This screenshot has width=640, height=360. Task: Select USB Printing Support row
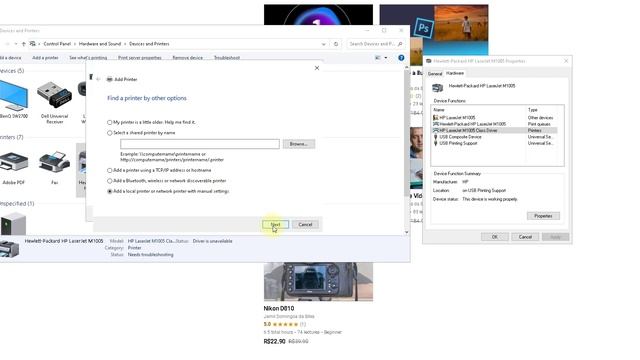click(494, 144)
